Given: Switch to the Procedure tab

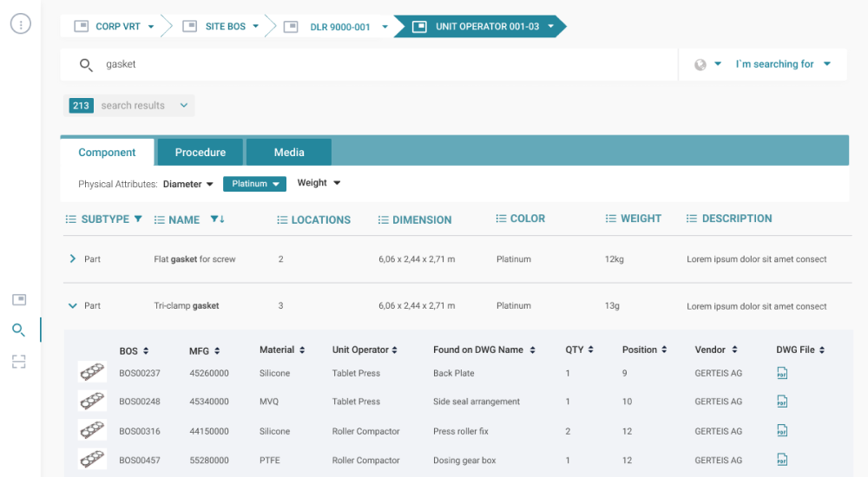Looking at the screenshot, I should [x=201, y=152].
